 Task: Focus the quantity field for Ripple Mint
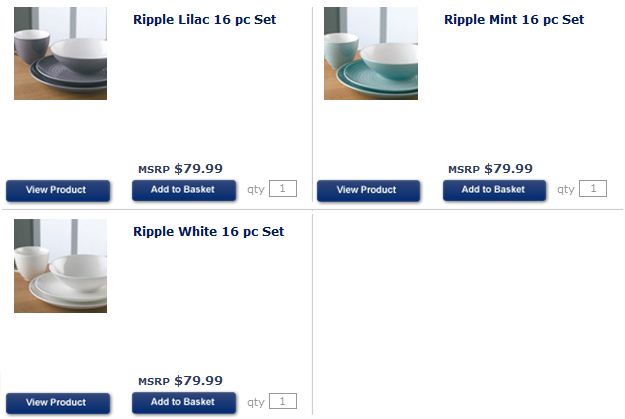593,189
